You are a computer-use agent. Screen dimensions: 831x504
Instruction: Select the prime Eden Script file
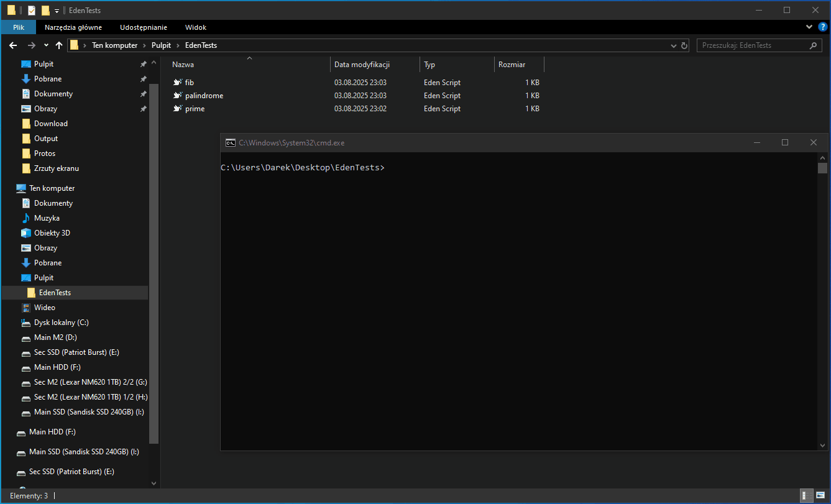pos(195,109)
